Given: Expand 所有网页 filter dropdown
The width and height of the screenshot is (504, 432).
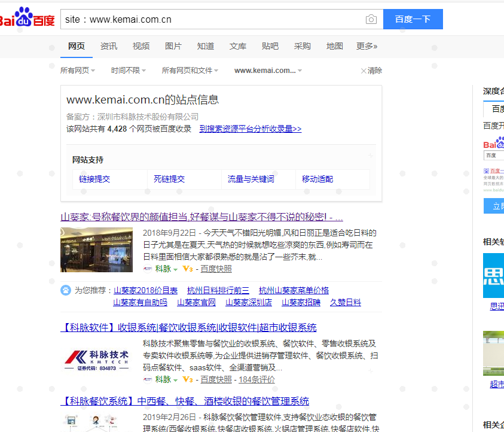Looking at the screenshot, I should 78,71.
